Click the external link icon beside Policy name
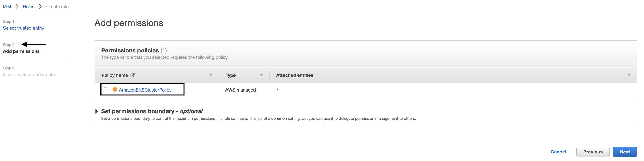Viewport: 644px width, 161px height. [132, 75]
